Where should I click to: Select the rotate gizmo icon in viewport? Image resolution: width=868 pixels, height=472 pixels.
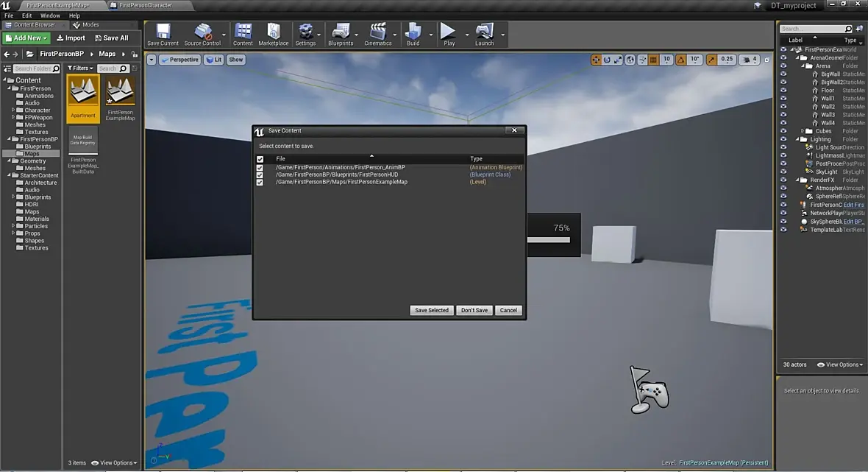point(607,60)
